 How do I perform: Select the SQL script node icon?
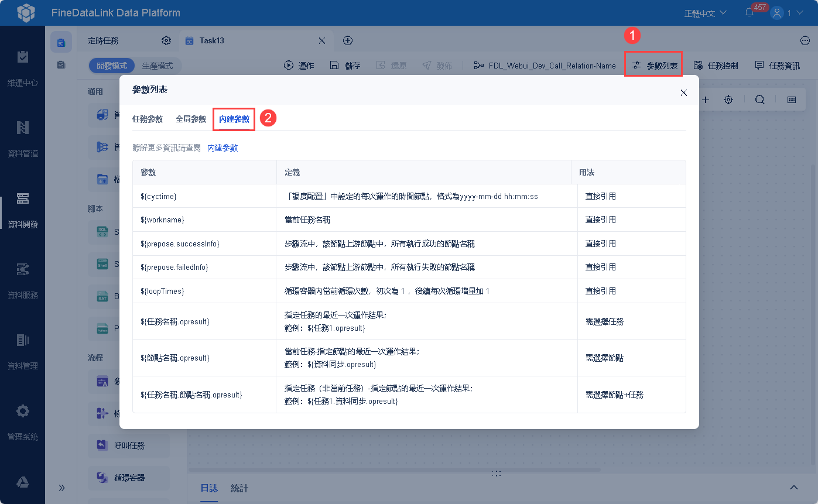[102, 232]
